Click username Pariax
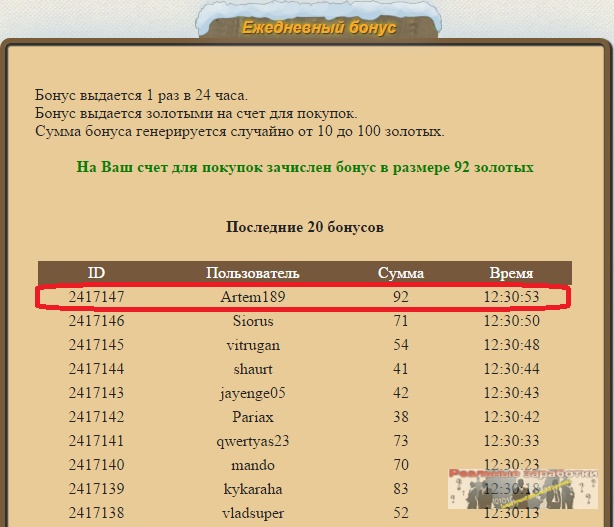The height and width of the screenshot is (527, 614). coord(252,417)
